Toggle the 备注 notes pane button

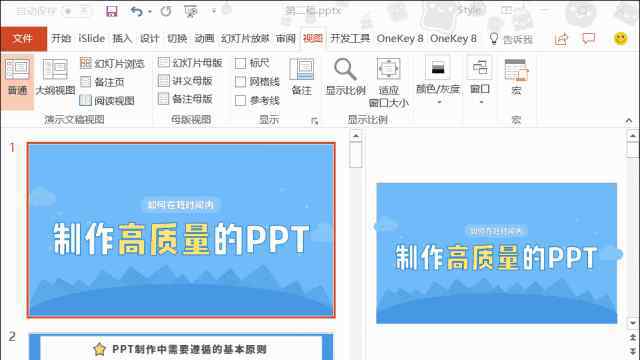[x=302, y=77]
